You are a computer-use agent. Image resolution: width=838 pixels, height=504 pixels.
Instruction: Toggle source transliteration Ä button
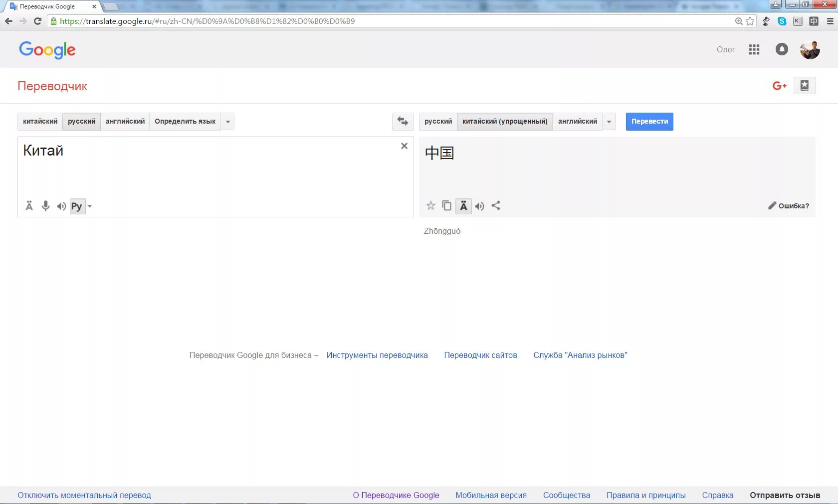pyautogui.click(x=29, y=206)
